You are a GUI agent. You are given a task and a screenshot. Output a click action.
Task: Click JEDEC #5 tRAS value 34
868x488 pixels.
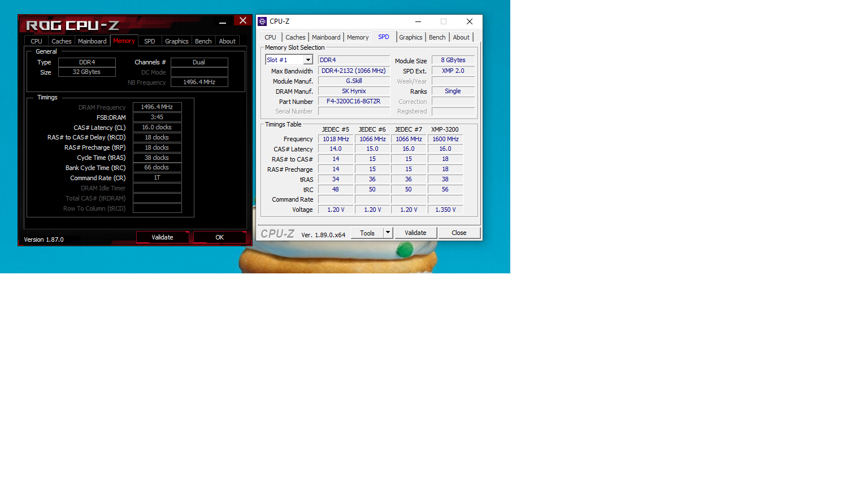(x=336, y=180)
